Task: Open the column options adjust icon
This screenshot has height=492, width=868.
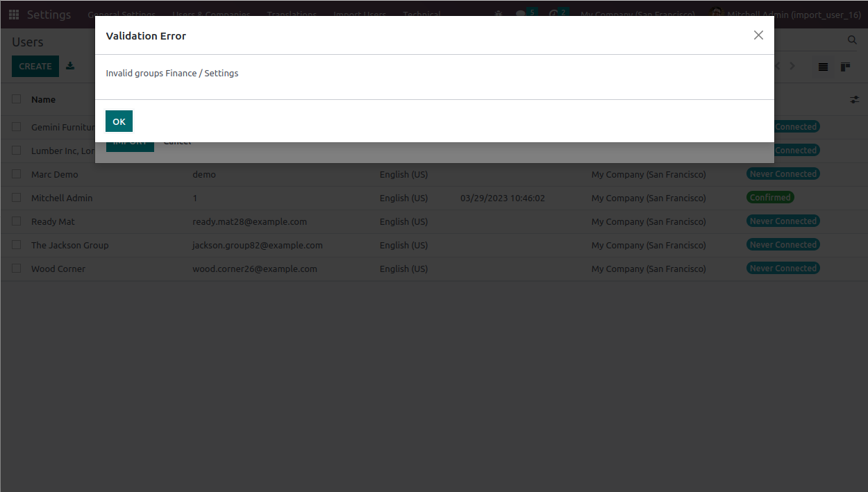Action: 854,100
